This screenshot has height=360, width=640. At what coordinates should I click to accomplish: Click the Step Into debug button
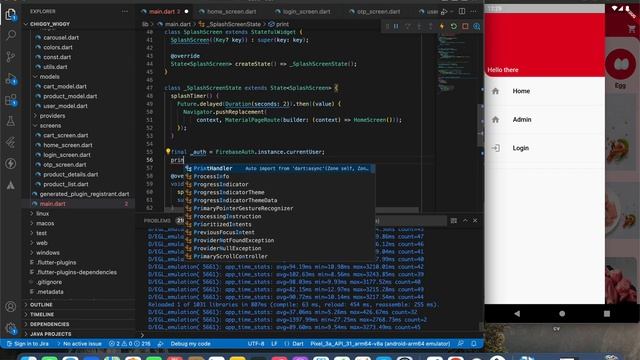point(419,27)
